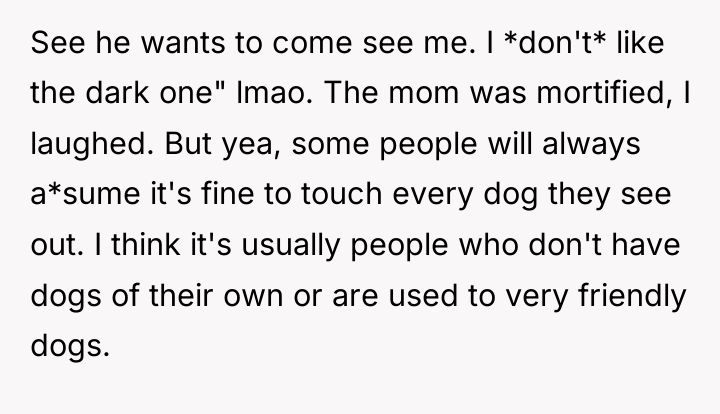720x414 pixels.
Task: Click the final word "dogs." on last line
Action: coord(70,347)
